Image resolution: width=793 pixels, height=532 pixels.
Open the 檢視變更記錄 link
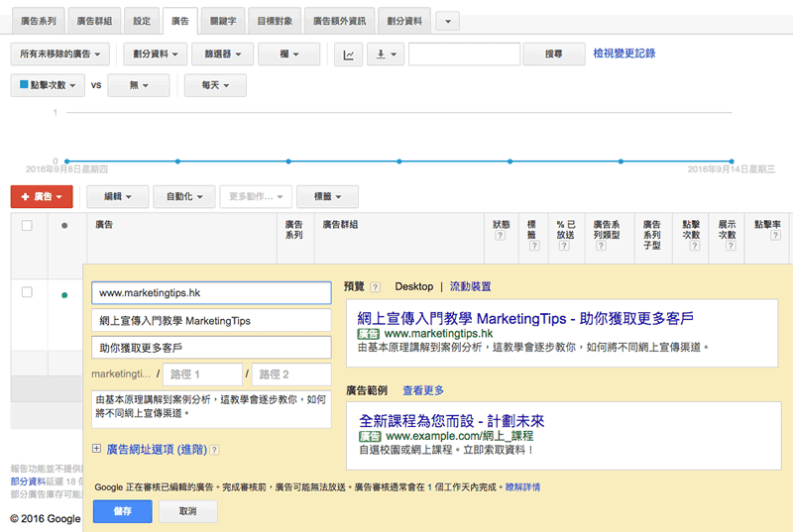624,53
